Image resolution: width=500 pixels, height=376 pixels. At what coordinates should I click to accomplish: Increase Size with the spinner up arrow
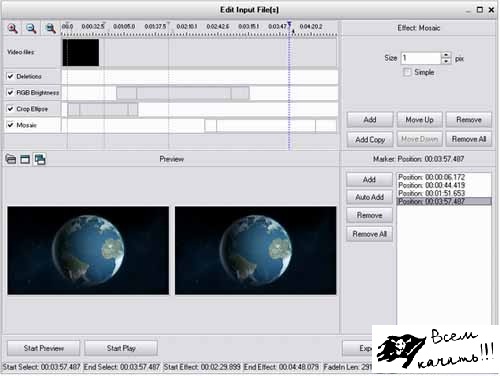[446, 55]
